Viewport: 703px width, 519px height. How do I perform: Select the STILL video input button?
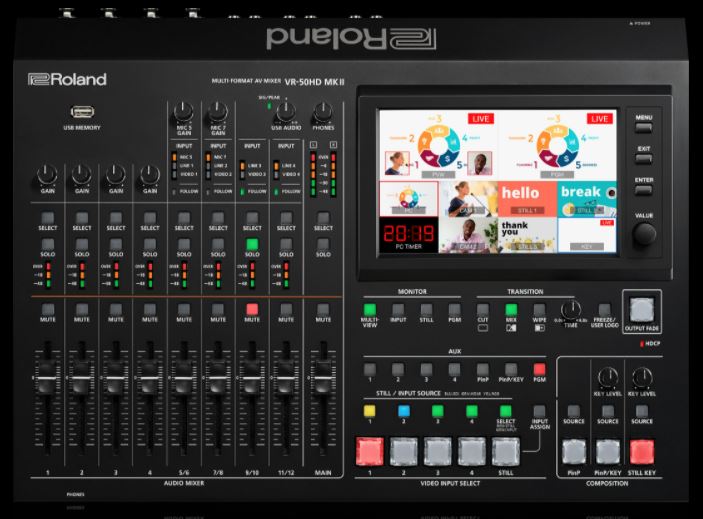click(506, 452)
